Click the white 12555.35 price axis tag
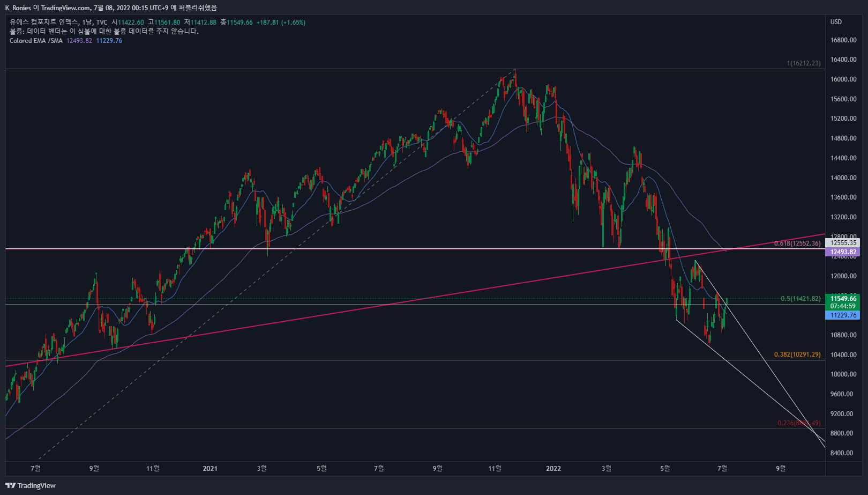The height and width of the screenshot is (495, 868). click(x=843, y=243)
